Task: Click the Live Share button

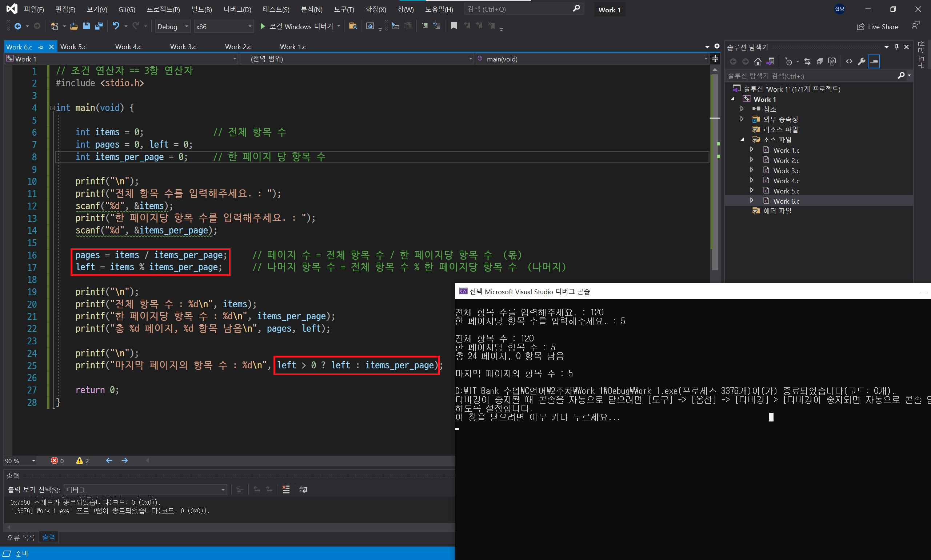Action: [x=877, y=27]
